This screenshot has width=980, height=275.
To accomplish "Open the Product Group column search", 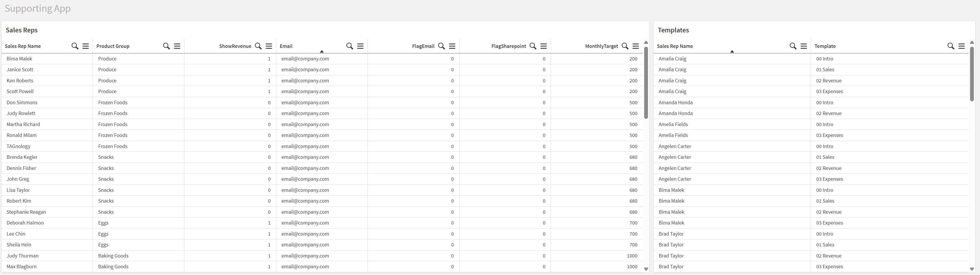I will (x=166, y=46).
